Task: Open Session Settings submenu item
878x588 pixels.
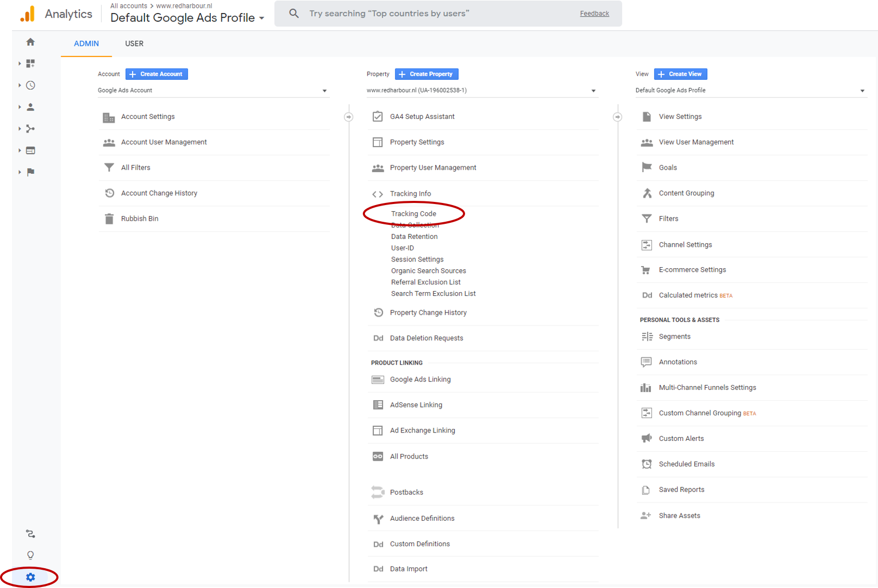Action: tap(417, 259)
